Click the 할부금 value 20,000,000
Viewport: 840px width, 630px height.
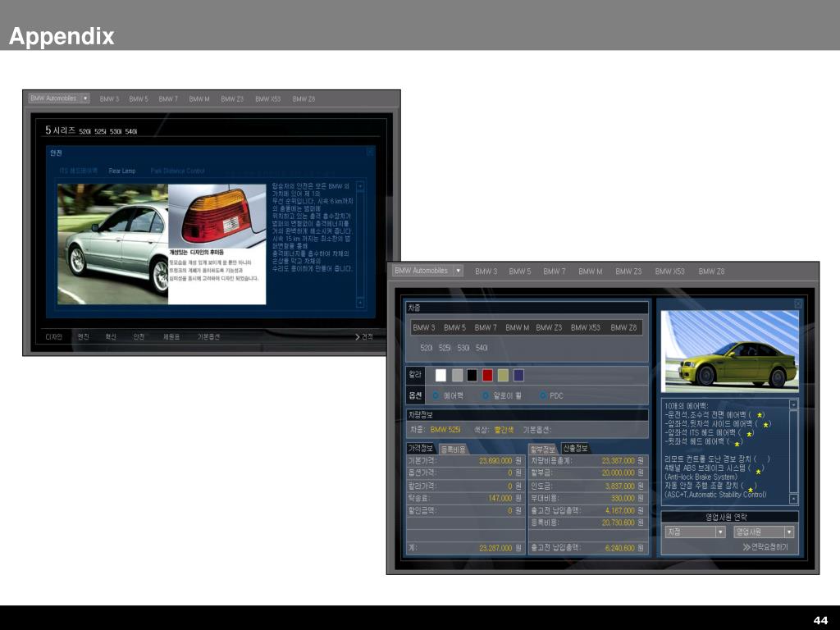pyautogui.click(x=619, y=473)
